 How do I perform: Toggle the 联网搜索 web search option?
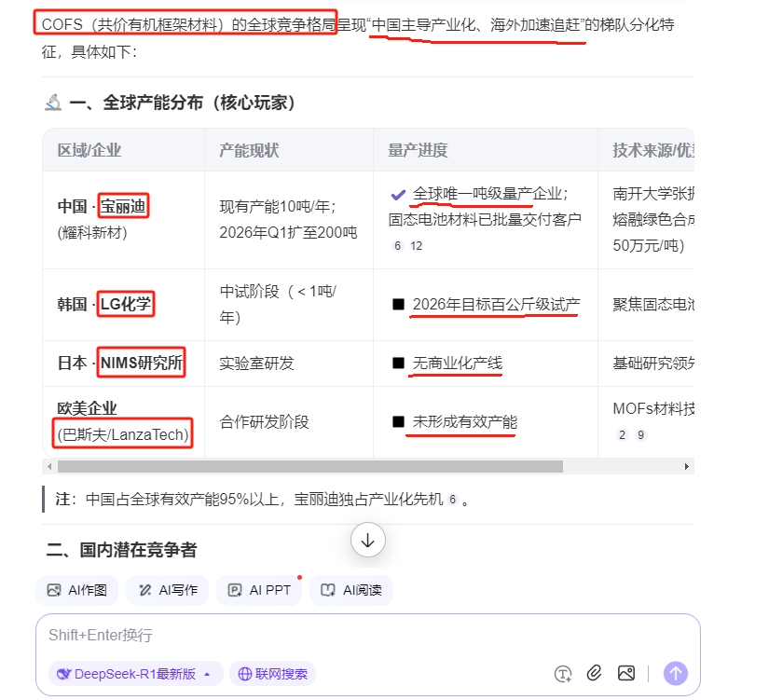(x=273, y=674)
